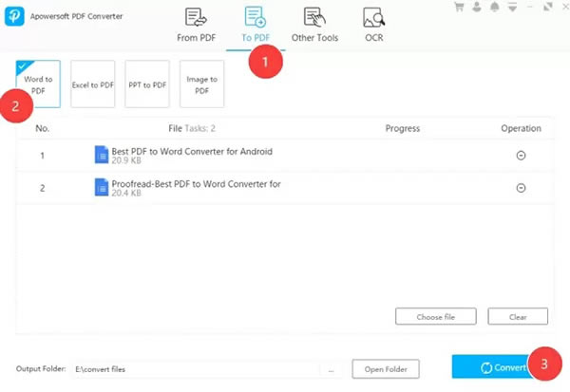This screenshot has width=570, height=392.
Task: Open the notifications bell
Action: (x=495, y=7)
